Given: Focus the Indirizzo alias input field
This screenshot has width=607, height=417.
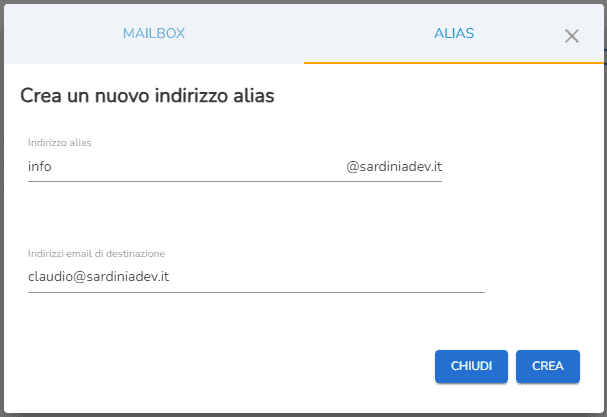Looking at the screenshot, I should (180, 167).
